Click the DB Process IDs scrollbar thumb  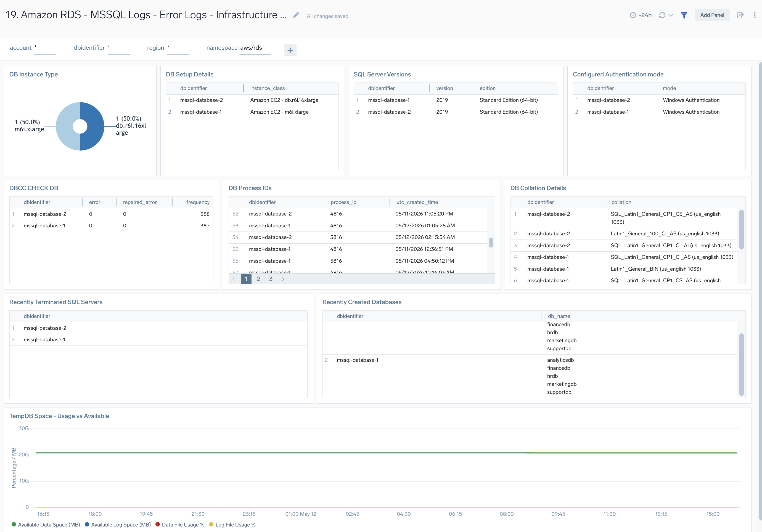pos(491,243)
